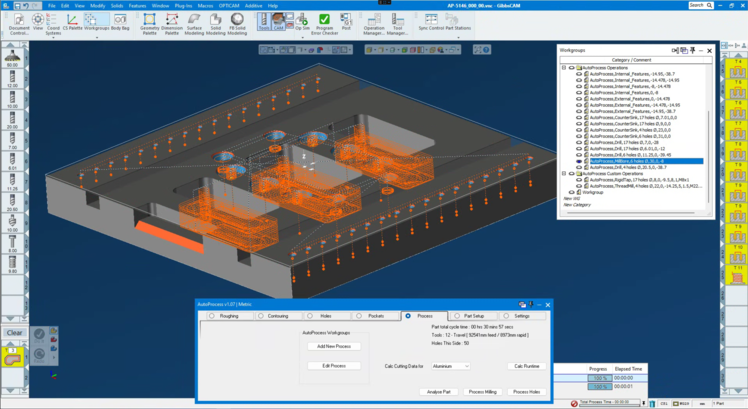The height and width of the screenshot is (409, 748).
Task: Open the Aluminium cutting data dropdown
Action: [x=450, y=366]
